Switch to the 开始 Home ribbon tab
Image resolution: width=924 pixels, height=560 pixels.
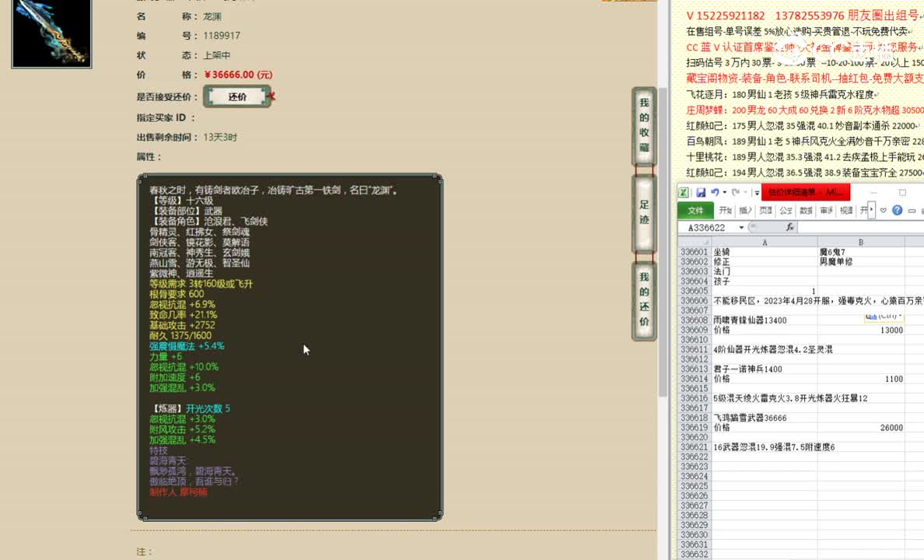[726, 211]
